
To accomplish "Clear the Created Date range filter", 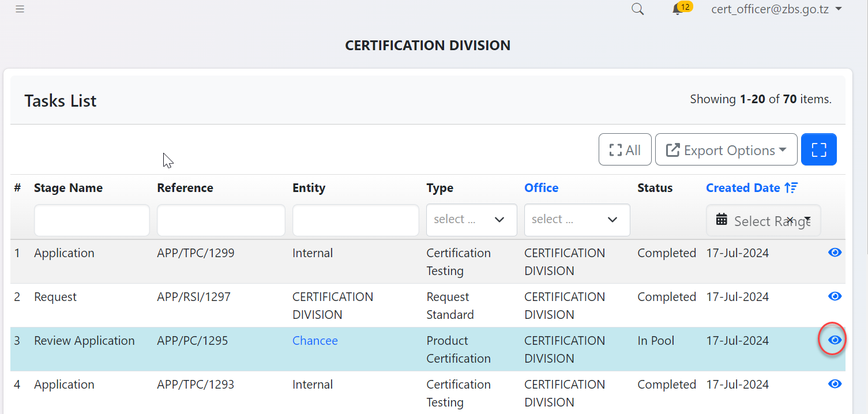I will click(x=790, y=220).
